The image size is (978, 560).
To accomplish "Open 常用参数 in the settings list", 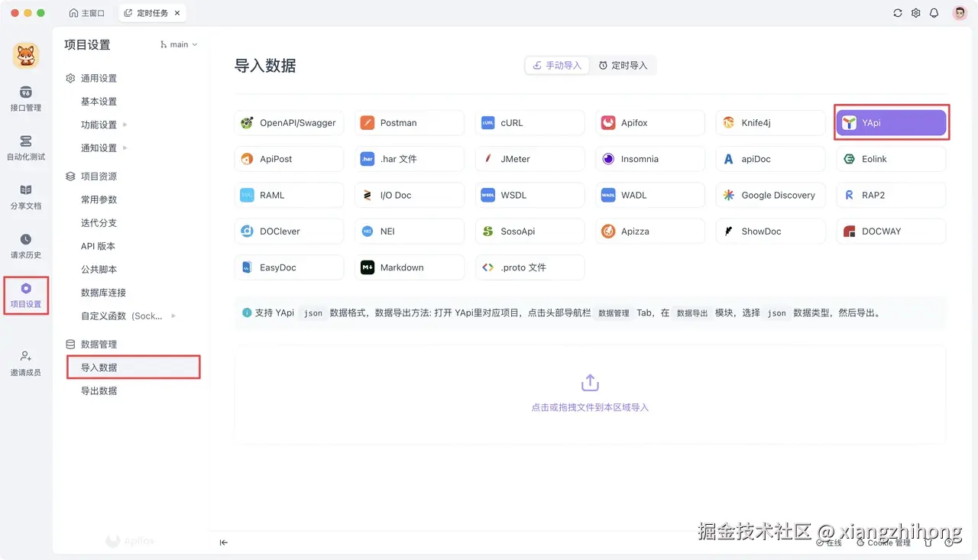I will [99, 199].
